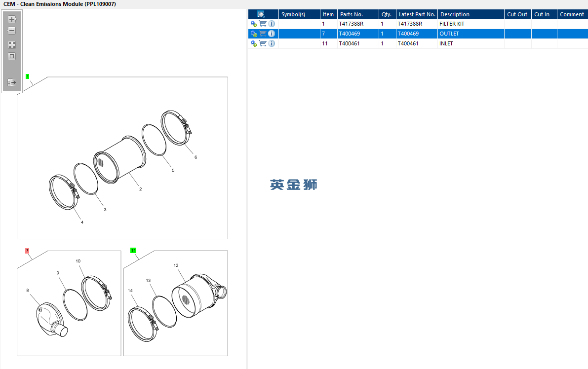Image resolution: width=588 pixels, height=369 pixels.
Task: Click the Cut In column header
Action: (x=544, y=14)
